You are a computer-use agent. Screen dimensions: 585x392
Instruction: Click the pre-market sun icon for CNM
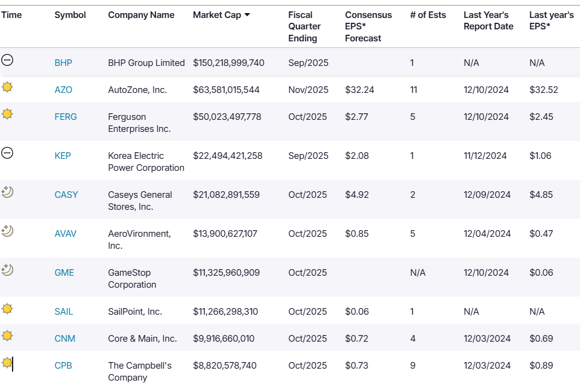7,336
